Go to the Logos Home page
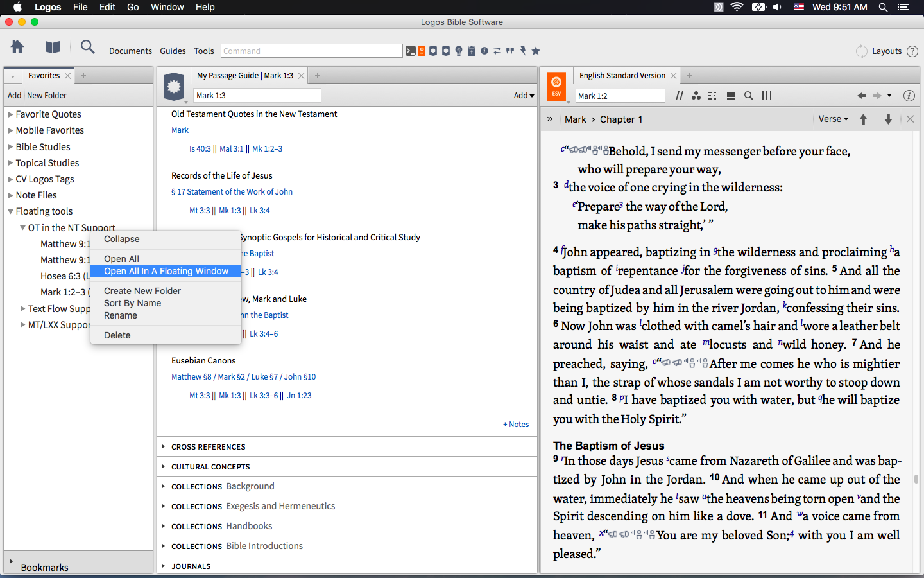 coord(17,47)
